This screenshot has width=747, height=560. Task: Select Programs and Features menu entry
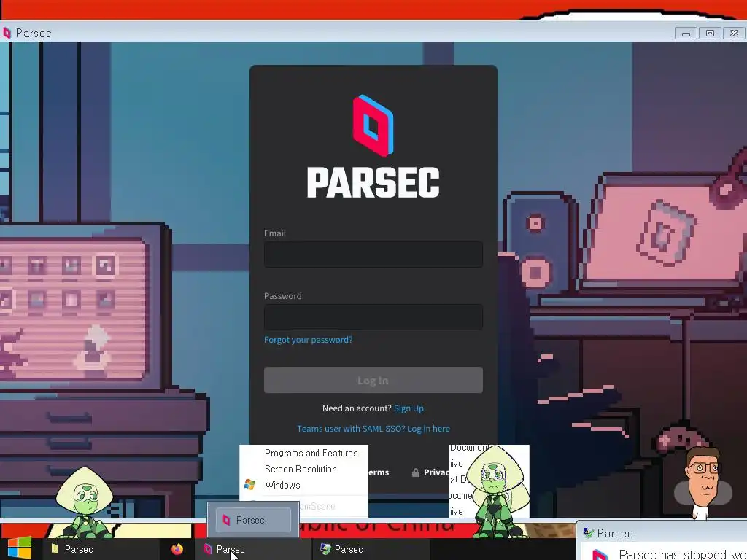click(311, 453)
